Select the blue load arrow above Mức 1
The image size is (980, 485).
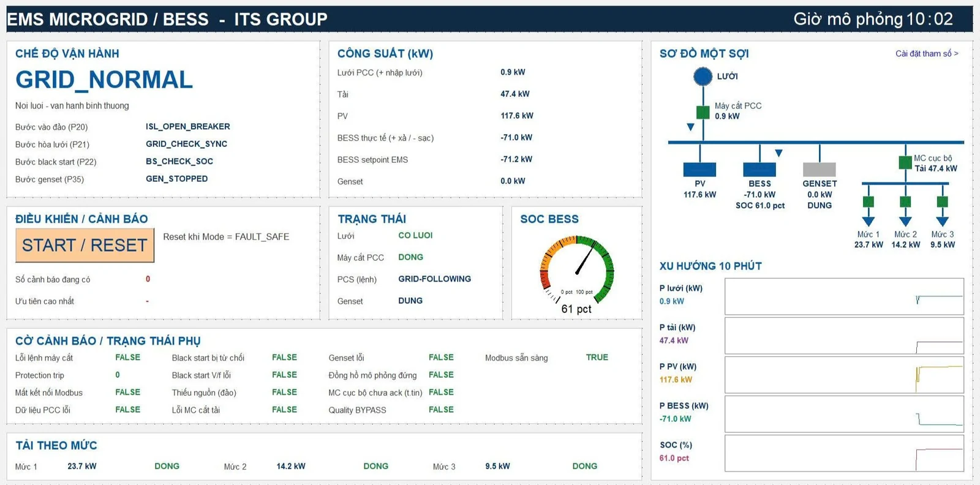[868, 221]
